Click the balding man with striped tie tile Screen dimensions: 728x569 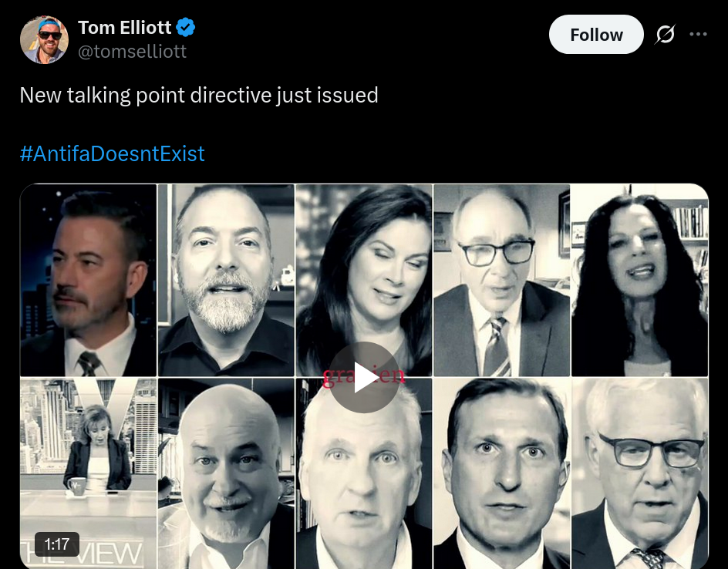click(501, 280)
